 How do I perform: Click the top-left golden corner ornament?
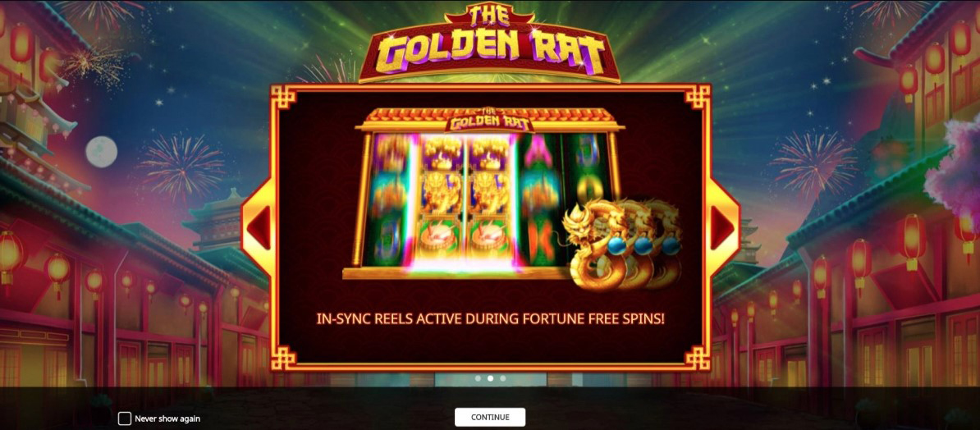point(283,96)
